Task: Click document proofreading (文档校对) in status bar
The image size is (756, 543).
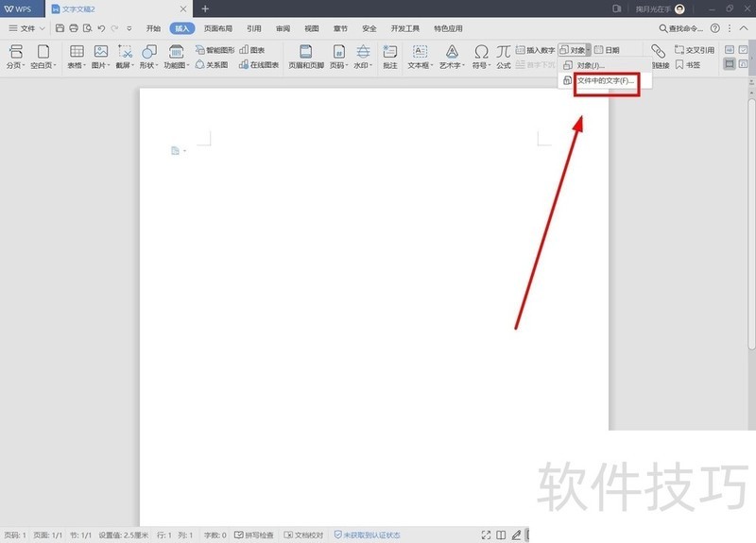Action: click(303, 535)
